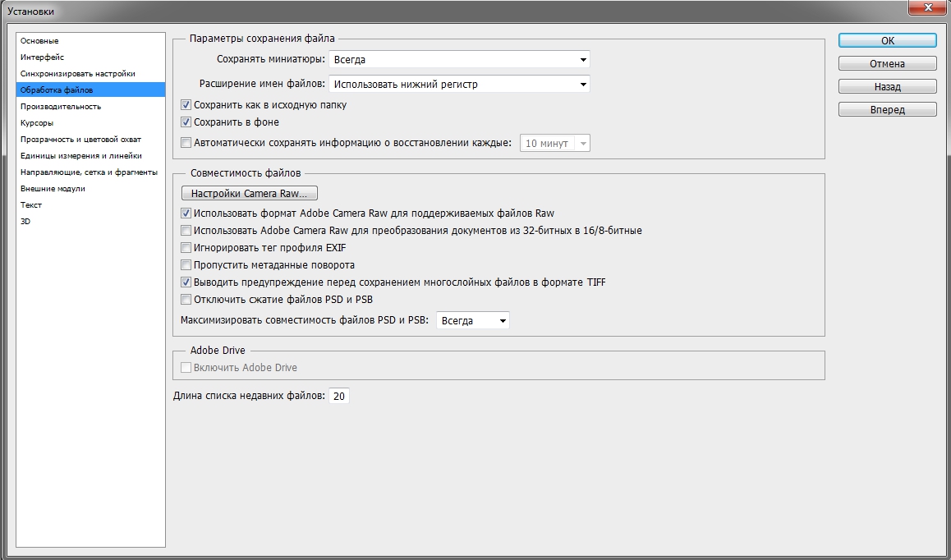This screenshot has height=560, width=951.
Task: Confirm with the OK button
Action: pos(888,41)
